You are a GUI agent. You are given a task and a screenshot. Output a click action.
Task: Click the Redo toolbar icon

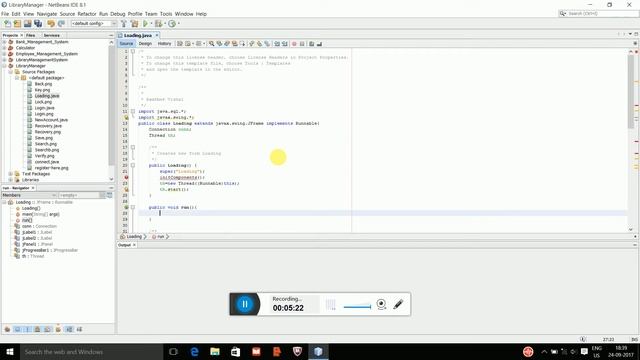point(61,24)
